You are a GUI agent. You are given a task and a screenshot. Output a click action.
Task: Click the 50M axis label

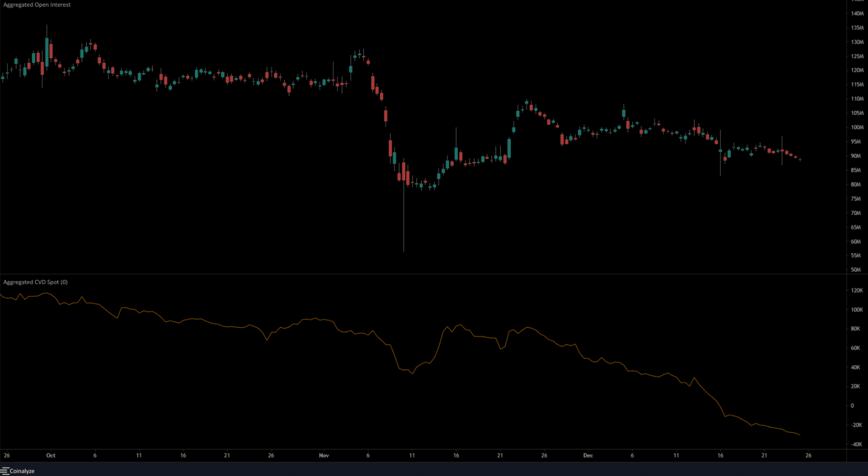(856, 270)
